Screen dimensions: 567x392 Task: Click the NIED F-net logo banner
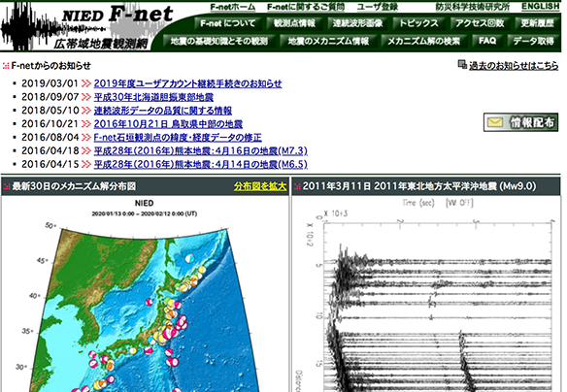click(x=86, y=26)
